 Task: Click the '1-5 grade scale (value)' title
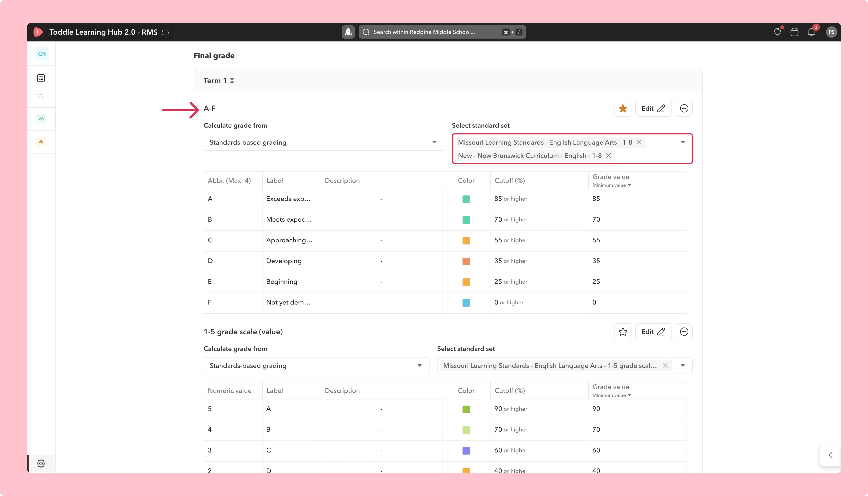(x=243, y=332)
